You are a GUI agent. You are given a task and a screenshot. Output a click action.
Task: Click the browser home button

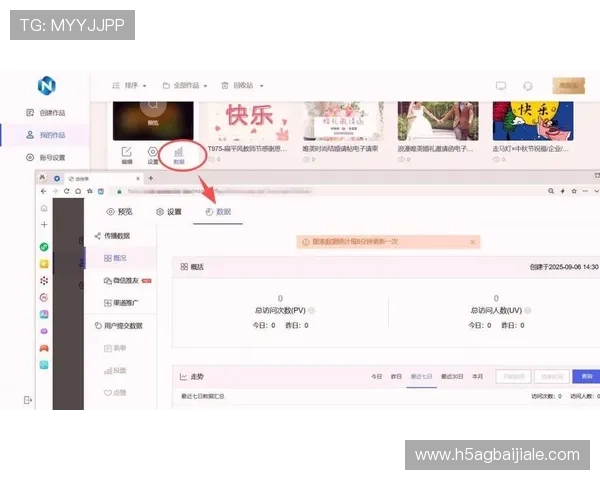click(x=78, y=191)
